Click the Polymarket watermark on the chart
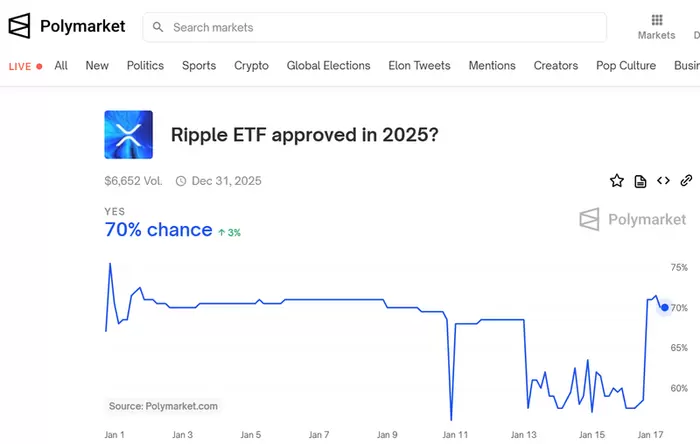 pos(633,219)
